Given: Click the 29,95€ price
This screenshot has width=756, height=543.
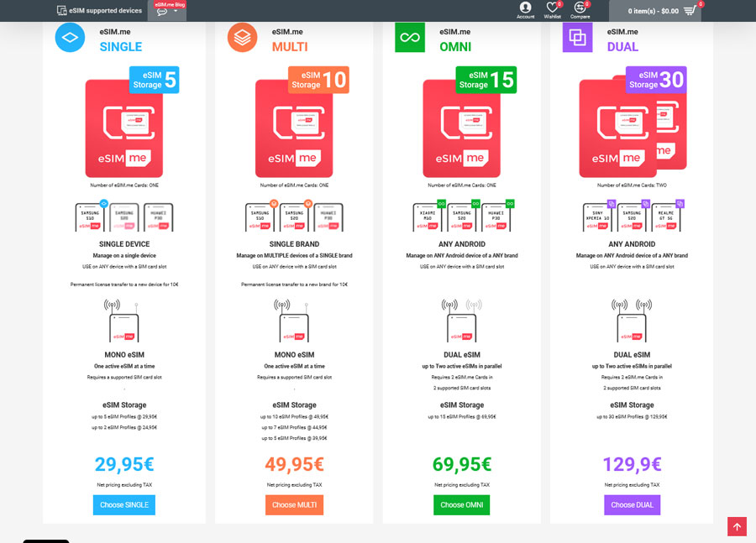Looking at the screenshot, I should 124,464.
